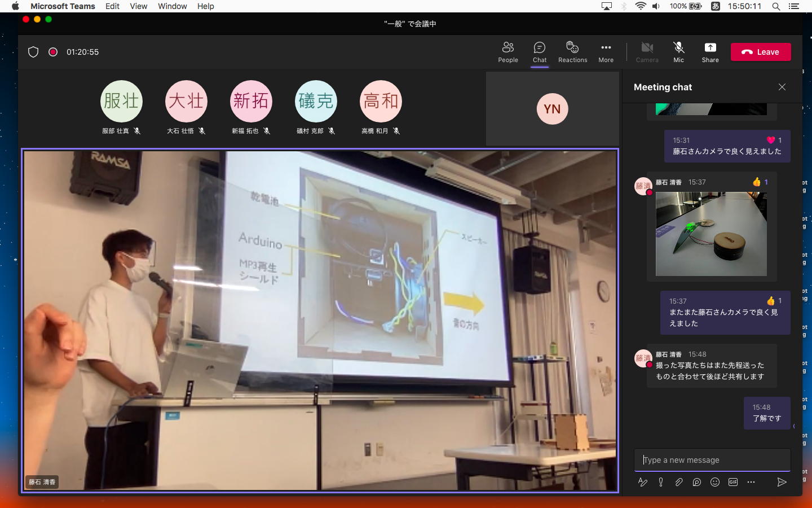Select participant avatar 新福 拓也
The width and height of the screenshot is (812, 508).
click(251, 102)
